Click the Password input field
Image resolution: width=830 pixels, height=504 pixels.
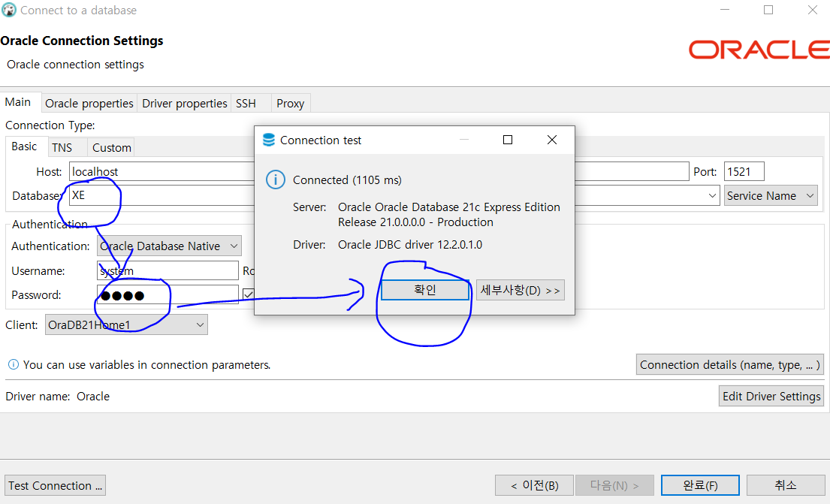tap(168, 294)
